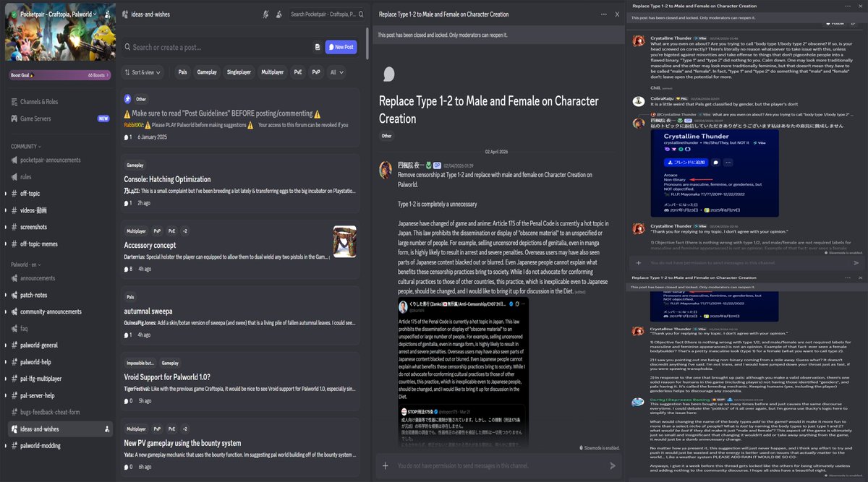Click the notification settings bell icon in header
The height and width of the screenshot is (482, 868).
pos(266,14)
